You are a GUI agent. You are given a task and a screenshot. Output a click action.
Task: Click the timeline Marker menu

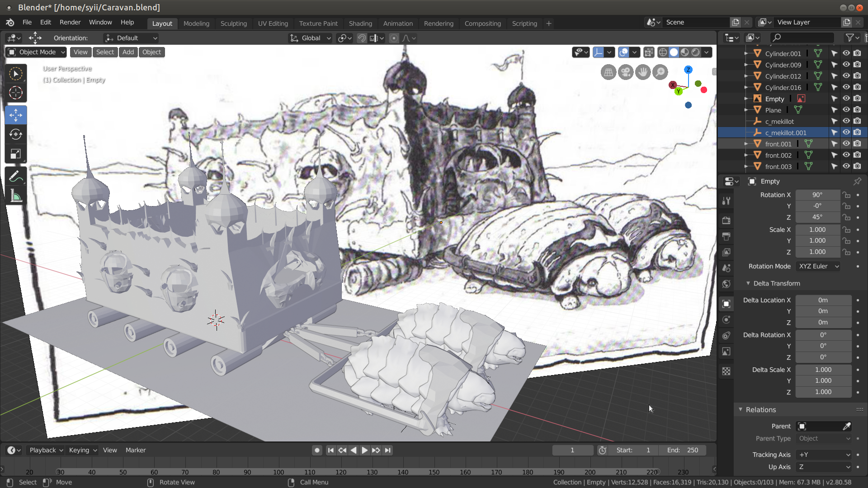point(136,450)
